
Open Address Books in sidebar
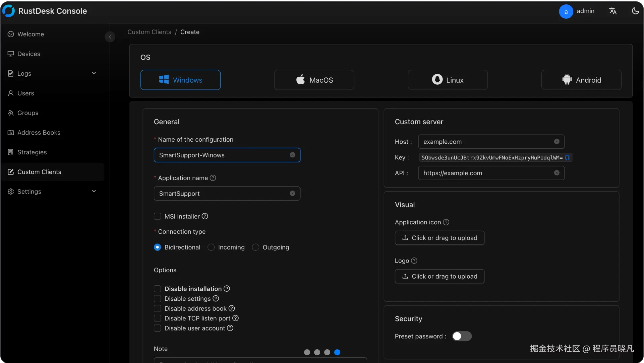(39, 133)
